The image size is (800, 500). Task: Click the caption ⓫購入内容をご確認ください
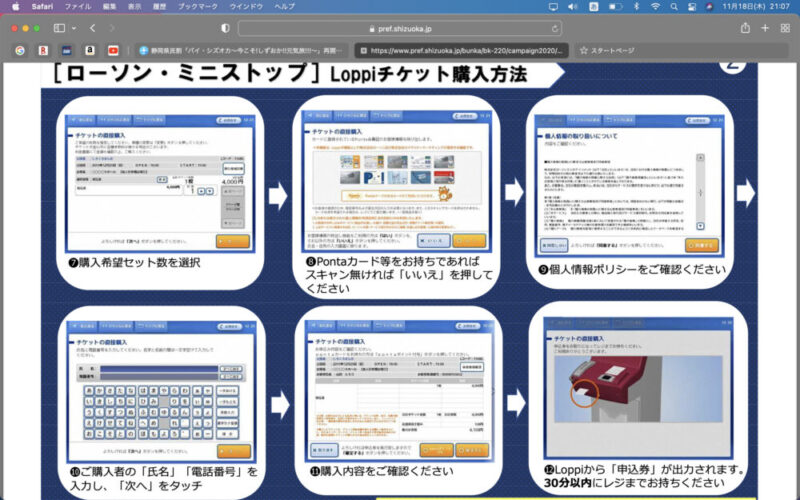point(381,471)
